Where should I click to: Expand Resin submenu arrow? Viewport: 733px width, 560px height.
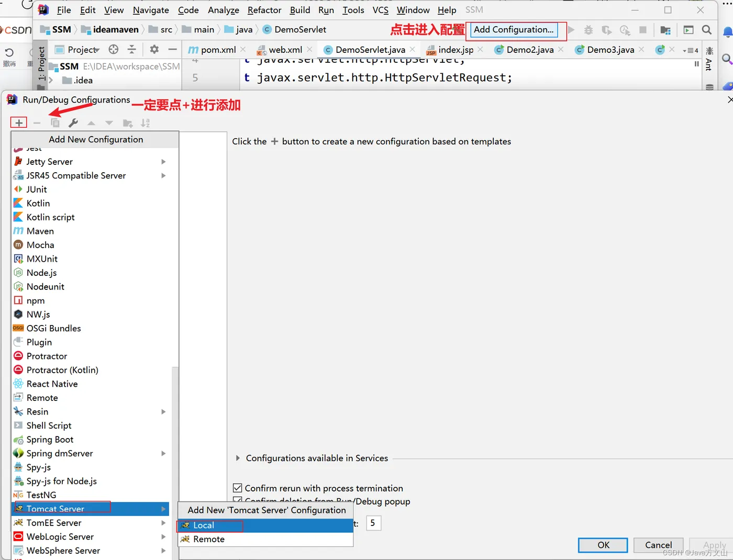163,412
